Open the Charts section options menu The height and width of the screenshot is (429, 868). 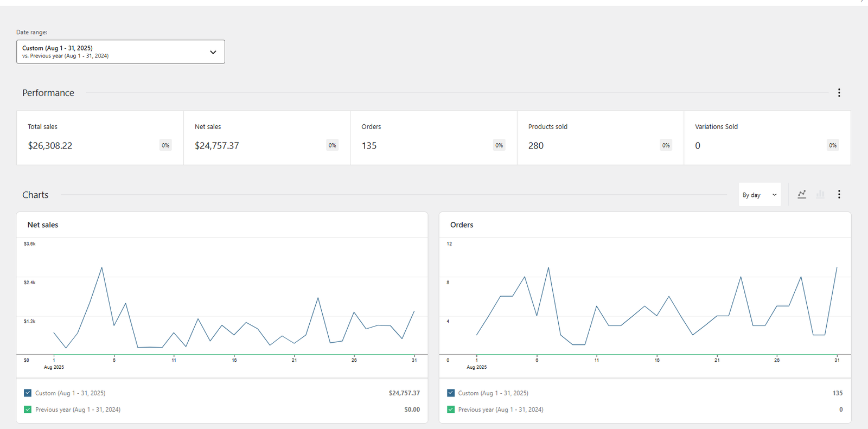click(x=839, y=194)
